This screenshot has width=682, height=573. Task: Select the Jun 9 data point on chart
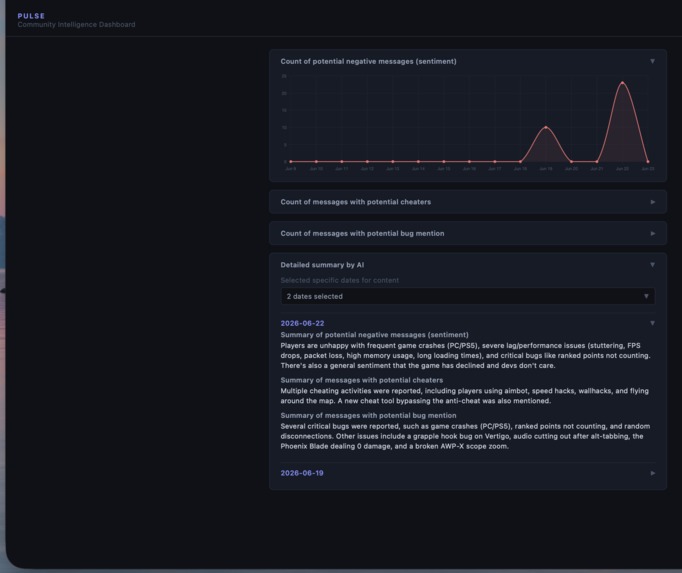pos(291,161)
